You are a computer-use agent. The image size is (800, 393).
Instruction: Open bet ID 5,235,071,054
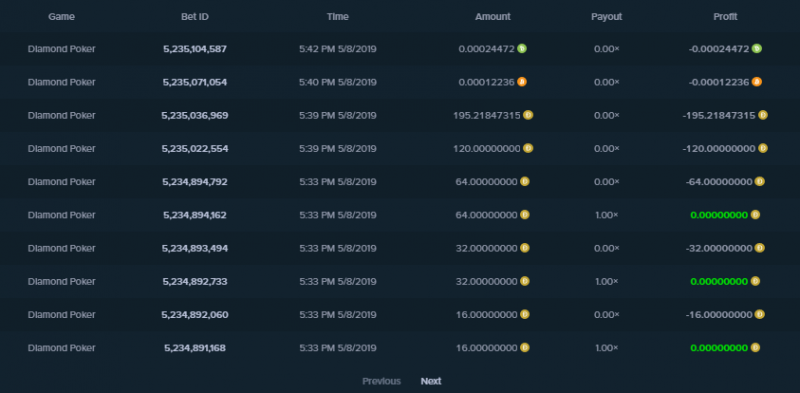[195, 82]
